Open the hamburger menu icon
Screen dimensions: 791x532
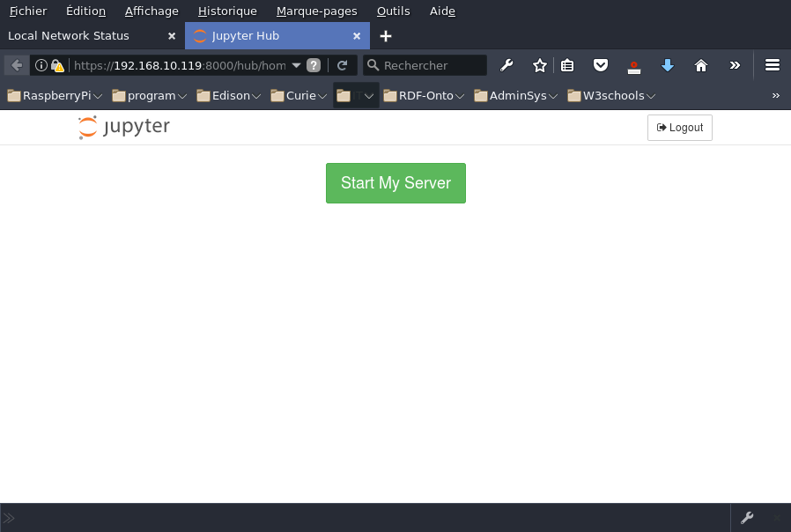pos(773,65)
